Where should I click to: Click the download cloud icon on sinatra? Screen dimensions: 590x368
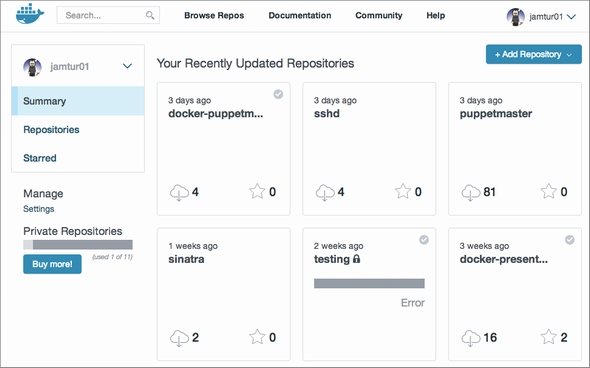(179, 338)
